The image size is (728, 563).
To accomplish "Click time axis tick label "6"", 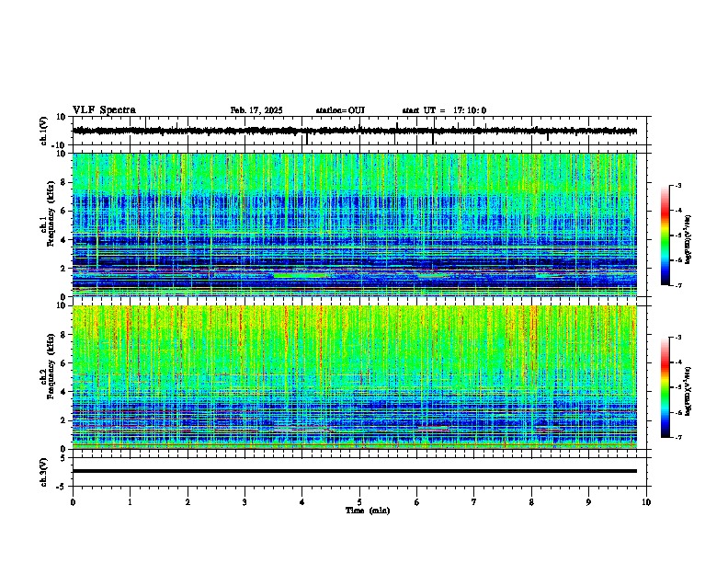I will coord(417,502).
